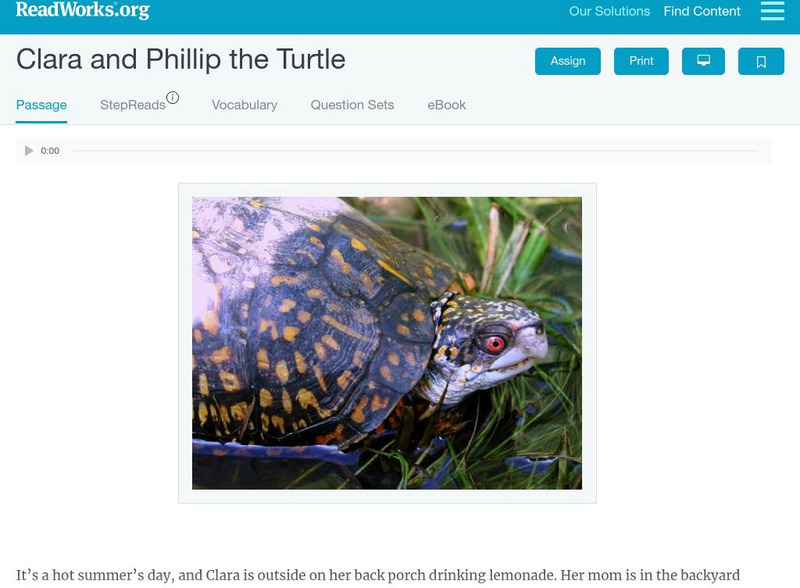
Task: Click the ReadWorks.org logo
Action: click(x=82, y=10)
